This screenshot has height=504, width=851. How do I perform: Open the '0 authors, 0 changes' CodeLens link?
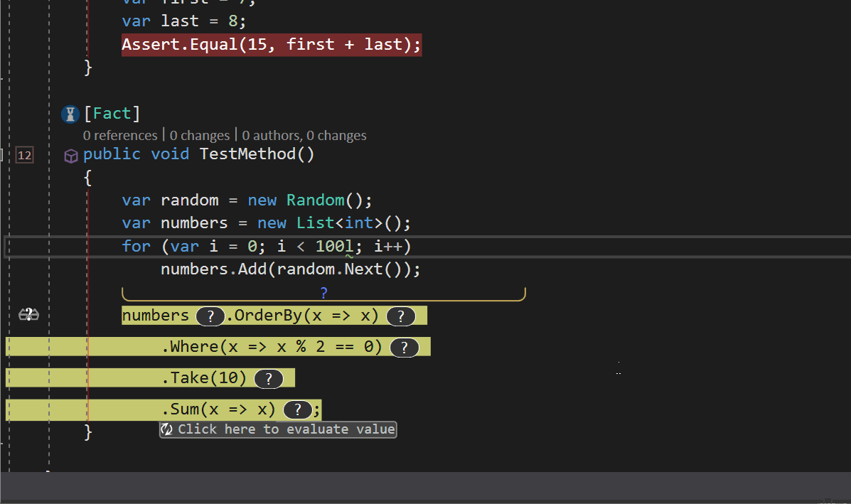pyautogui.click(x=304, y=136)
